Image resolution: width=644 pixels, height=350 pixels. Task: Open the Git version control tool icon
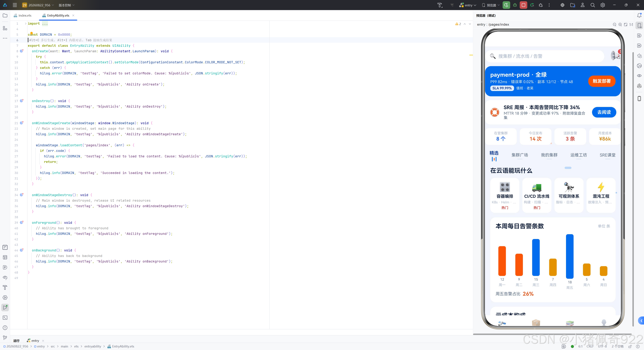click(5, 338)
